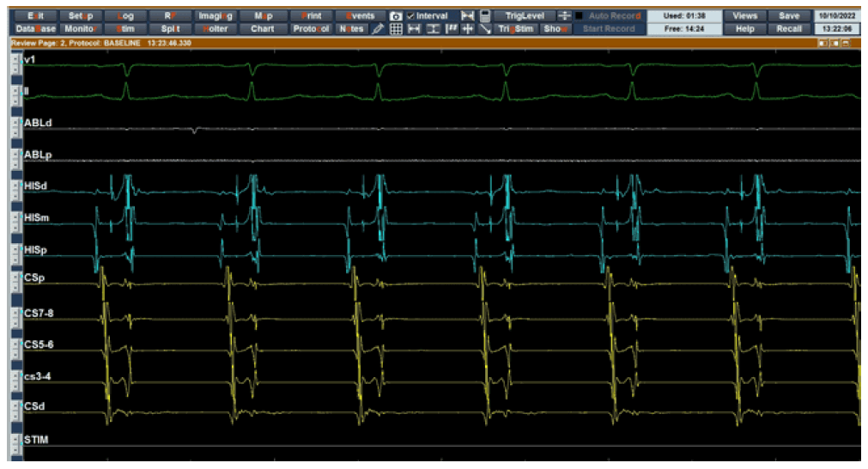The height and width of the screenshot is (469, 868).
Task: Click the Split button
Action: coord(171,29)
